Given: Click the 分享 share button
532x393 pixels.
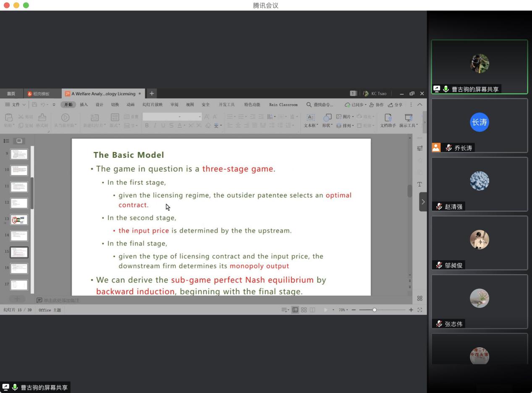Looking at the screenshot, I should [395, 105].
